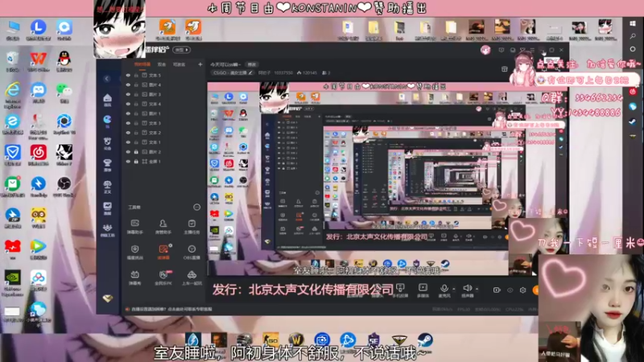Collapse the sidebar with the back chevron

click(107, 78)
